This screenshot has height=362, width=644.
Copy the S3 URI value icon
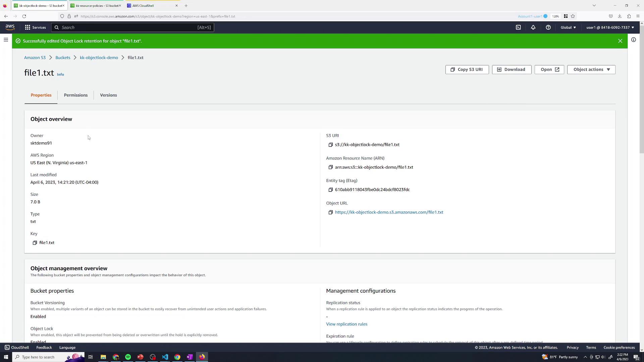[330, 145]
